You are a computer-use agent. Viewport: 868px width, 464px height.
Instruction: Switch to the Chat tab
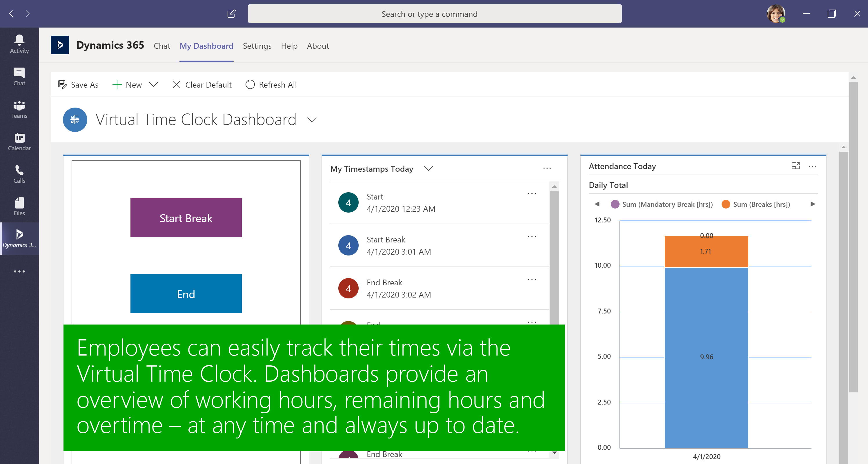click(x=162, y=46)
